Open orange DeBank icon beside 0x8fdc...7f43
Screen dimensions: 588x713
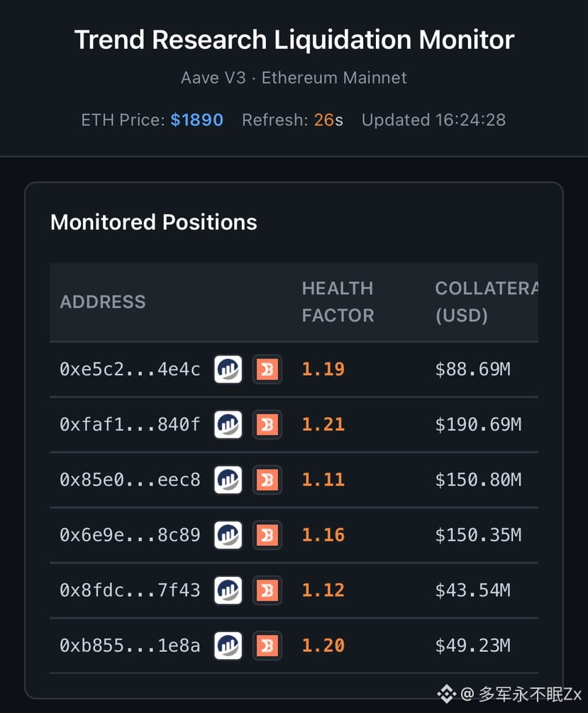[267, 590]
